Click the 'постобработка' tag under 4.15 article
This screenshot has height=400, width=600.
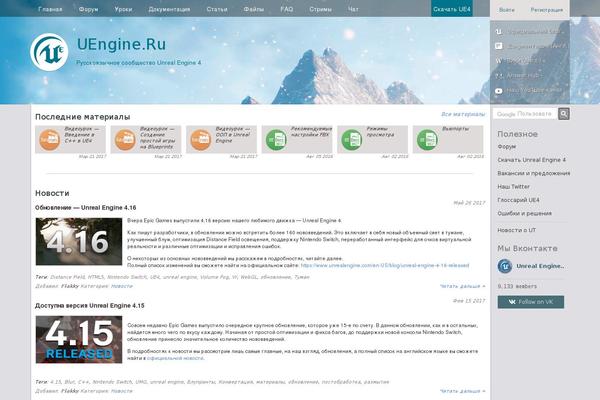(341, 382)
